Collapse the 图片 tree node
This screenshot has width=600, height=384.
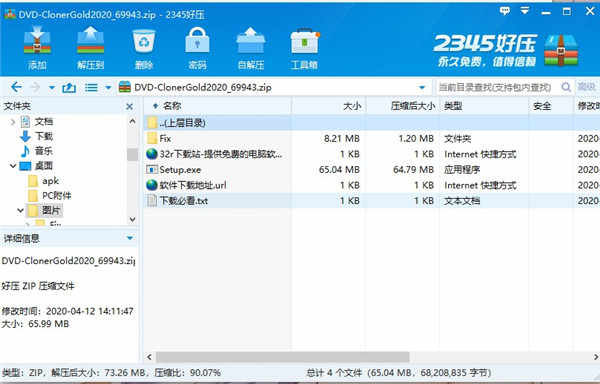20,210
